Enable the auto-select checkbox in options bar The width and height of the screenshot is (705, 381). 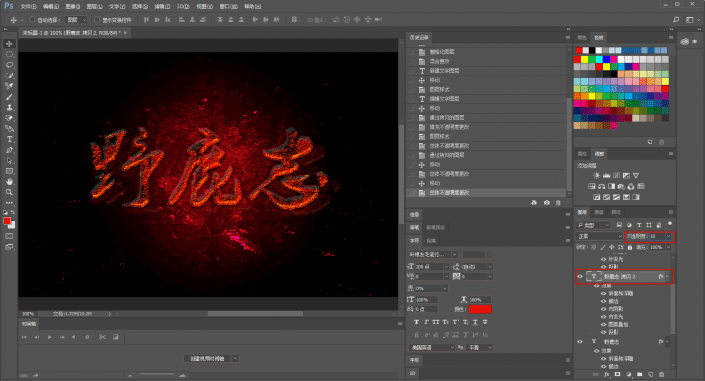pyautogui.click(x=32, y=20)
